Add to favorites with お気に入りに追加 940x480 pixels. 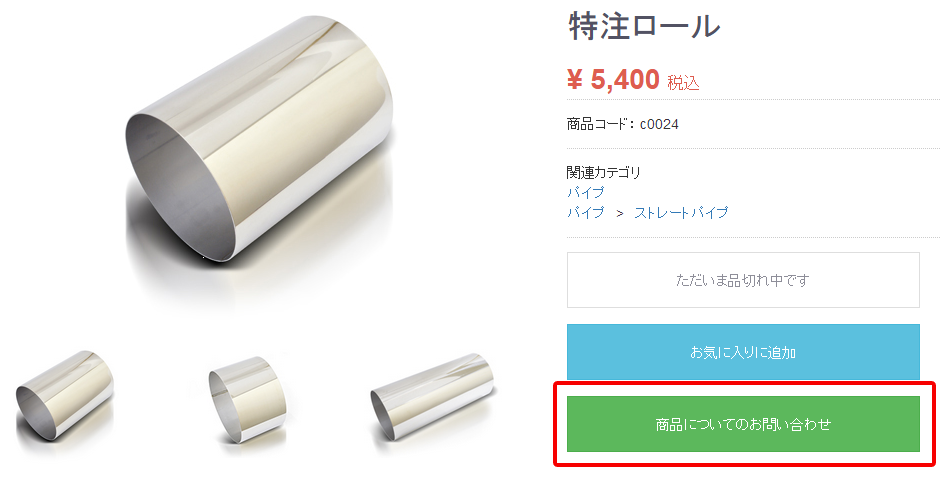pos(743,352)
